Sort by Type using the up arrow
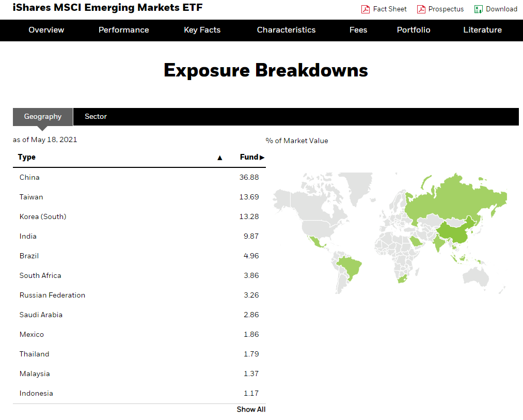523x420 pixels. click(x=219, y=158)
